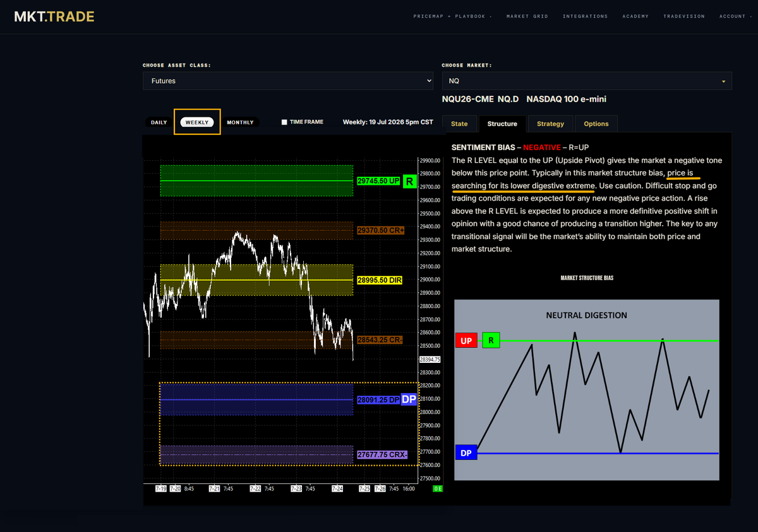The width and height of the screenshot is (758, 532).
Task: Click the red NEGATIVE sentiment word
Action: pos(542,147)
